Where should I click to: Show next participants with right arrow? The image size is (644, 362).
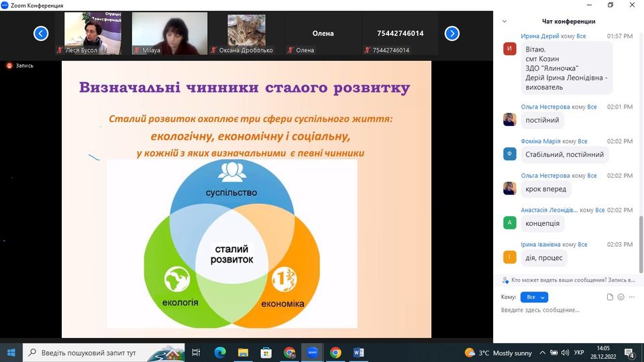pyautogui.click(x=451, y=34)
